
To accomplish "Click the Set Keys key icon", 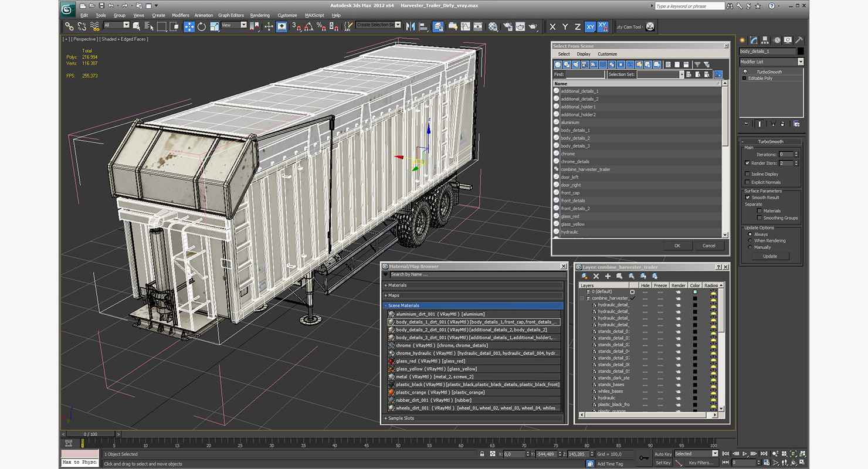I will (644, 457).
